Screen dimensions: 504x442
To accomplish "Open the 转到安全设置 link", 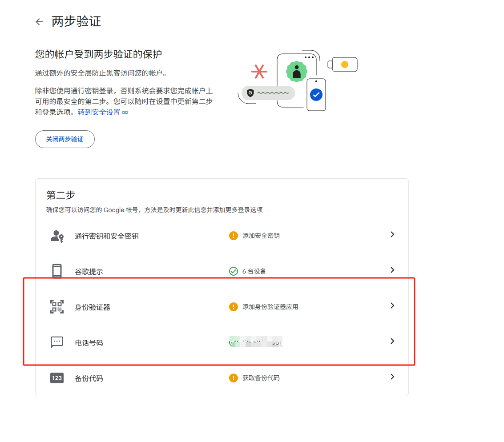I will 99,113.
